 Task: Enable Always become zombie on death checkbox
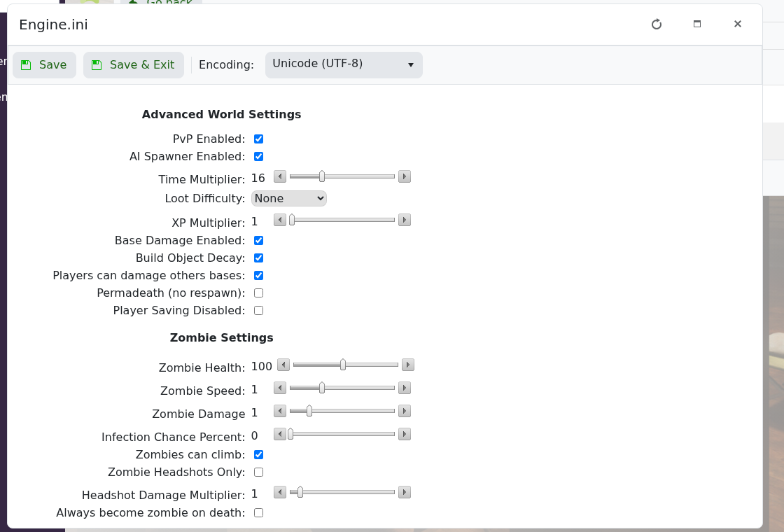point(258,513)
